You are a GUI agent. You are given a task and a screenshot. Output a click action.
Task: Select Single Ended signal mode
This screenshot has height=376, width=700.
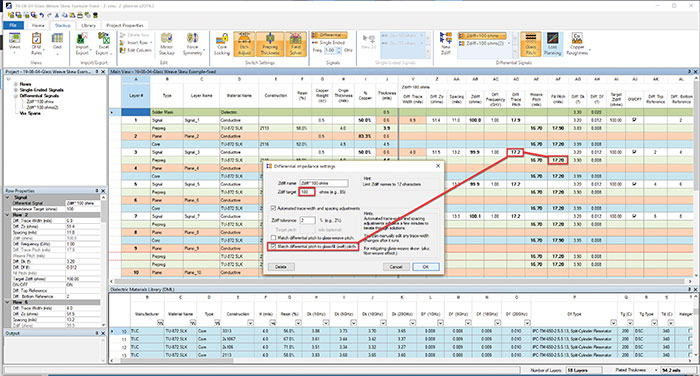coord(329,42)
